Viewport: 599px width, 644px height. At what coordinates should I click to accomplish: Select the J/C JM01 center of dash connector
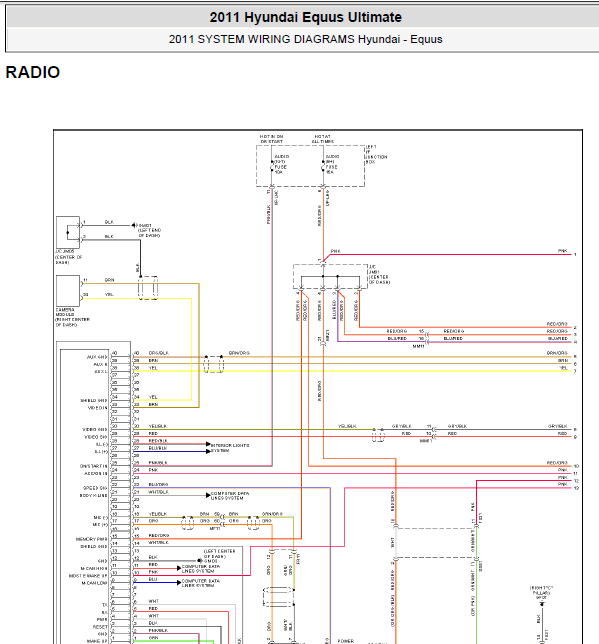tap(330, 276)
